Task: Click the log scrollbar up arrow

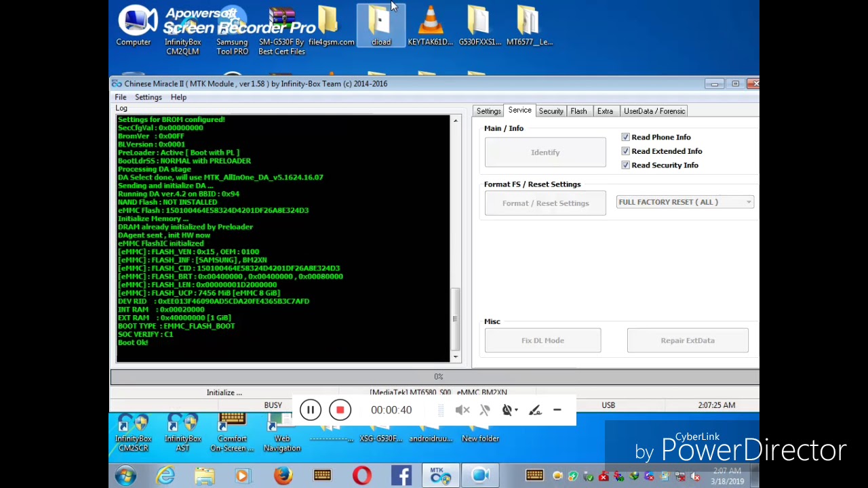Action: (x=456, y=121)
